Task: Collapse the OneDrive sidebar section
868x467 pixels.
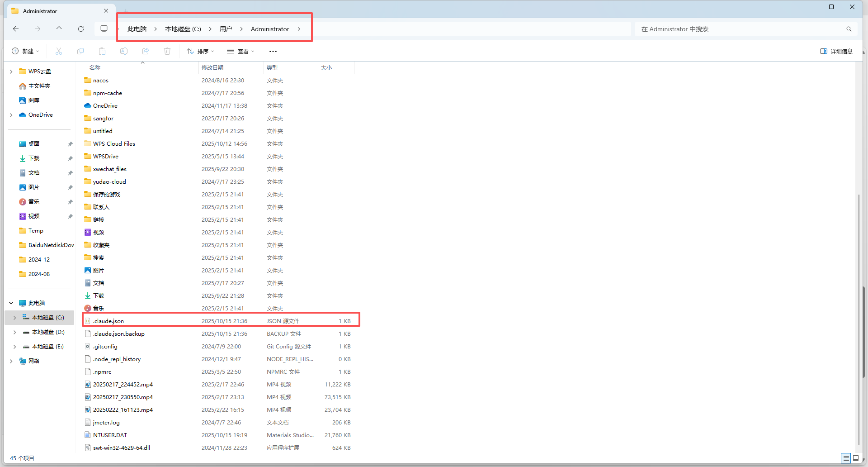Action: tap(11, 114)
